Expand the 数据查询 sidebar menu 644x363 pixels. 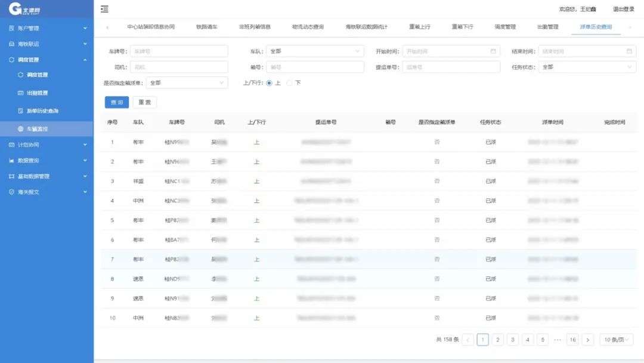pyautogui.click(x=47, y=161)
